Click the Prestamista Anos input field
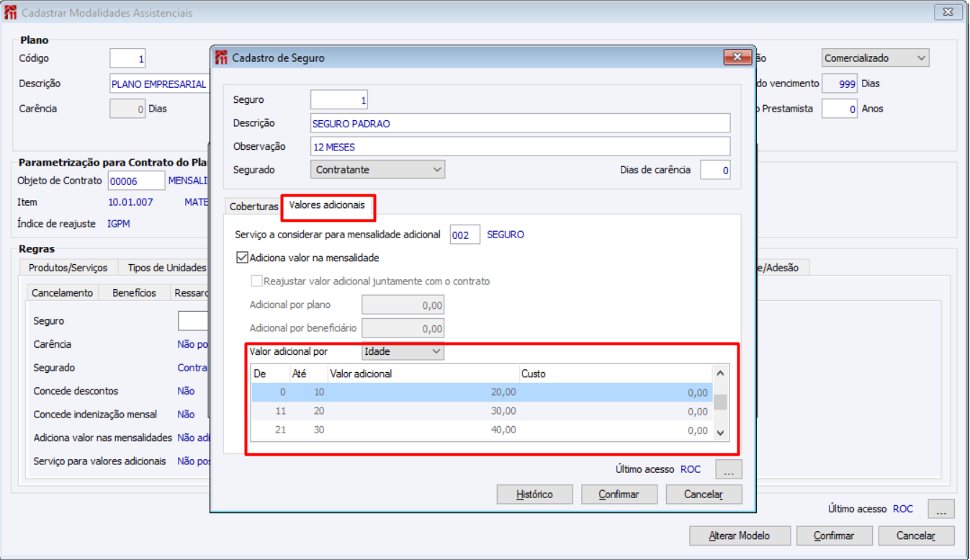The width and height of the screenshot is (970, 560). coord(840,109)
